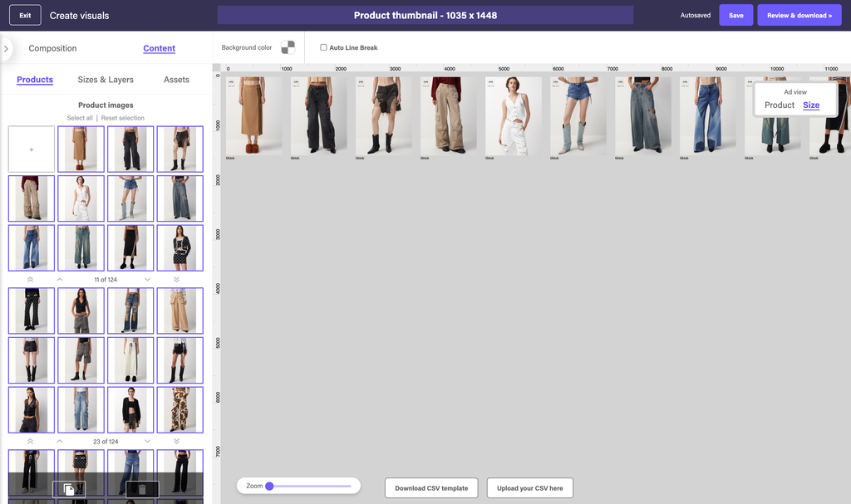Switch Ad view to Product
This screenshot has width=851, height=504.
[780, 105]
